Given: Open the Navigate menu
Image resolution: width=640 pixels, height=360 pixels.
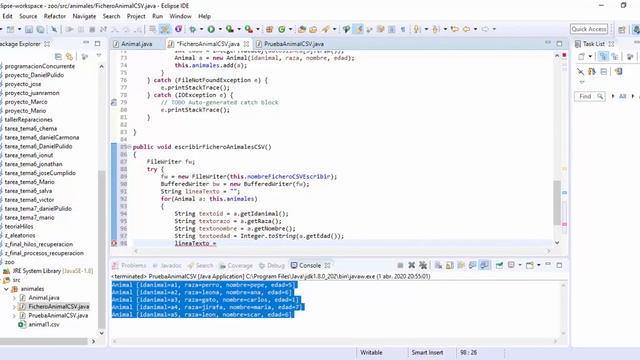Looking at the screenshot, I should coord(84,16).
